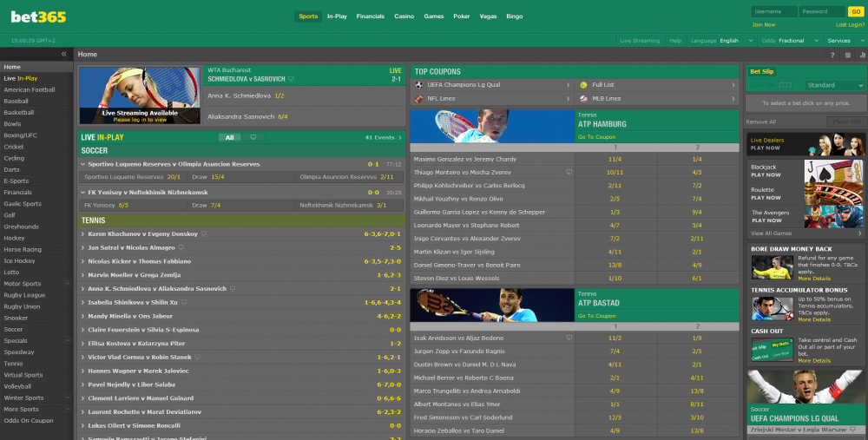Click the Username input field
The image size is (868, 440).
(773, 11)
